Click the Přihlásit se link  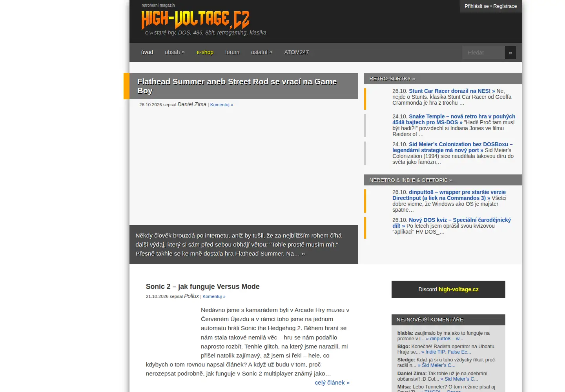476,6
